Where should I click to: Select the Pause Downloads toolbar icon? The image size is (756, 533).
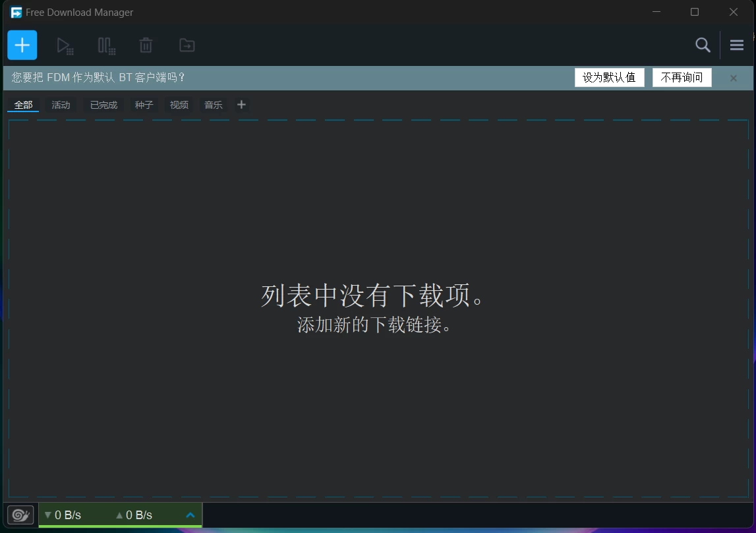(x=105, y=45)
